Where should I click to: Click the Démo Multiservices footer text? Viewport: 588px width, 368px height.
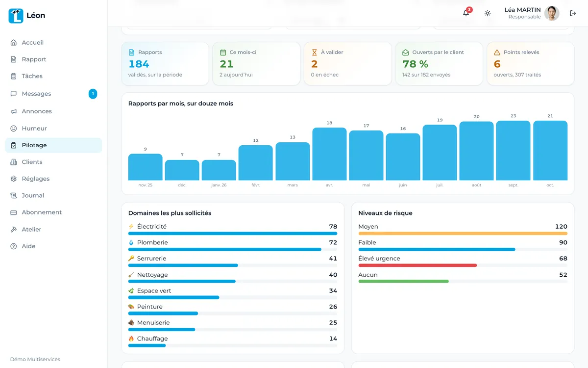[x=35, y=359]
